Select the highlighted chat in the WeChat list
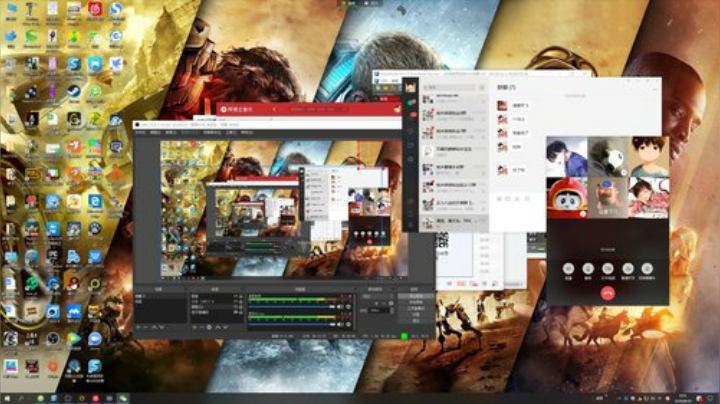 click(455, 223)
